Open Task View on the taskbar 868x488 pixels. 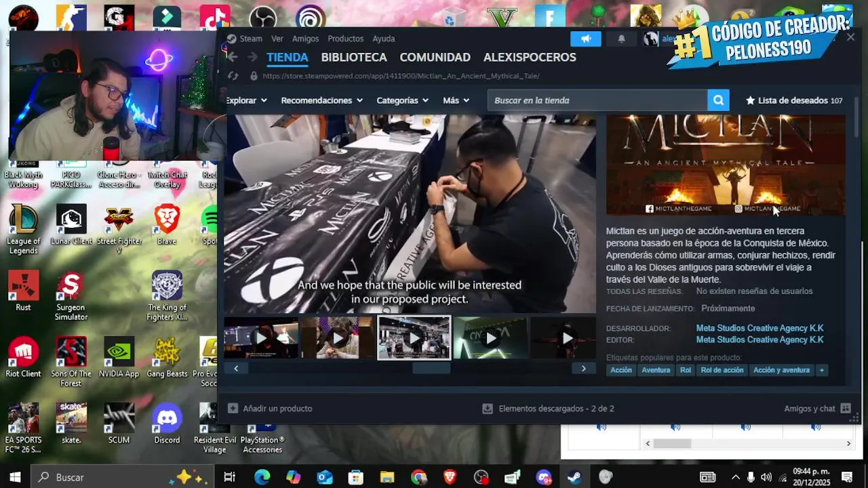tap(229, 477)
